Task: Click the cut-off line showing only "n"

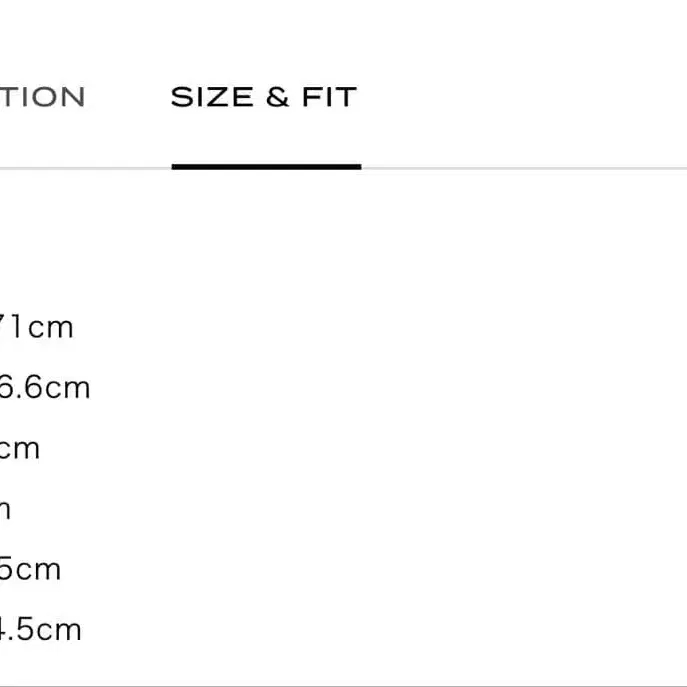Action: click(x=5, y=509)
